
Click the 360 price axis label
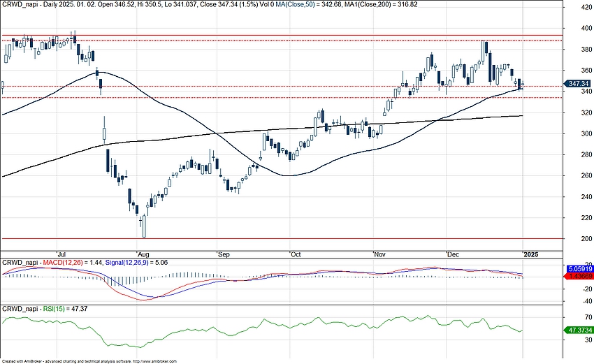click(586, 71)
